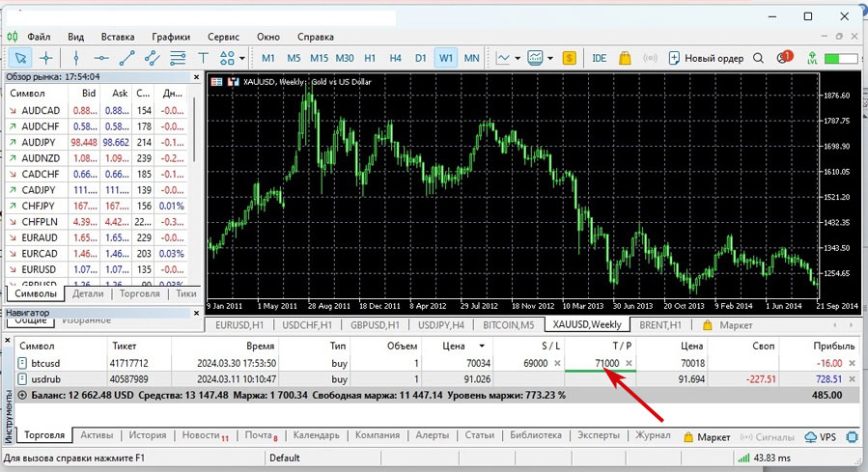Click the Прибыль column header
The image size is (868, 472).
tap(833, 346)
